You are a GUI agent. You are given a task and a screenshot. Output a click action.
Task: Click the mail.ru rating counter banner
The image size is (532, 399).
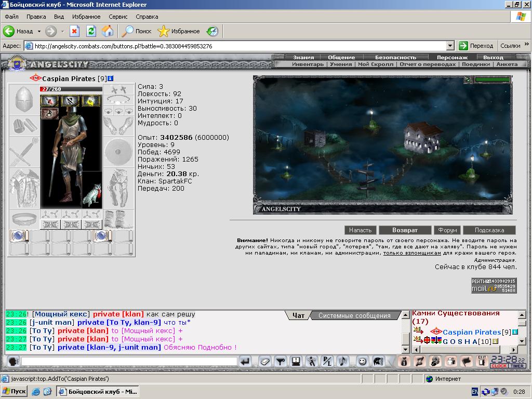click(494, 285)
